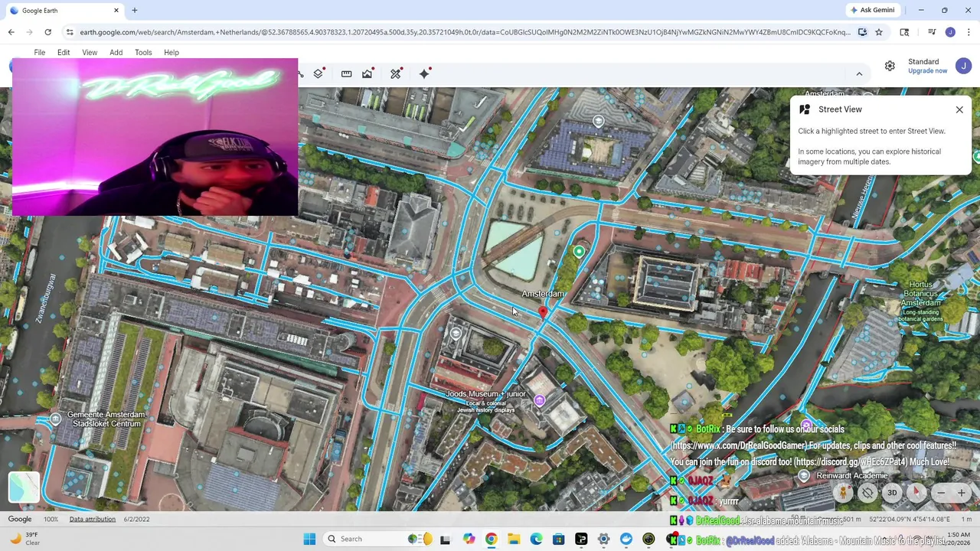Viewport: 980px width, 551px height.
Task: Click the 100% status indicator
Action: coord(51,519)
